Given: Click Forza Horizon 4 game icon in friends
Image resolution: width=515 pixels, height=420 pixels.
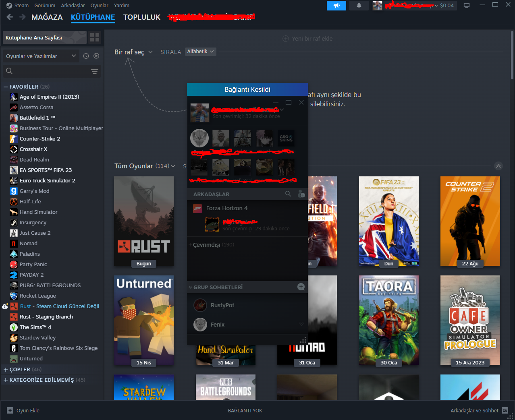Looking at the screenshot, I should click(197, 208).
